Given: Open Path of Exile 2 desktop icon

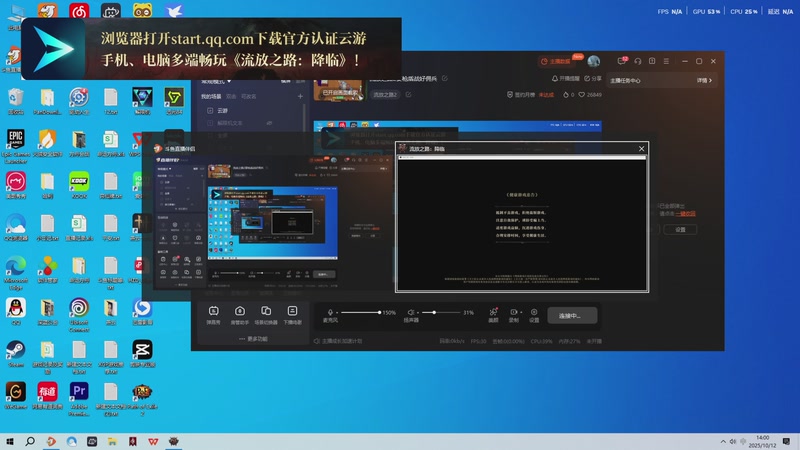Looking at the screenshot, I should coord(142,399).
